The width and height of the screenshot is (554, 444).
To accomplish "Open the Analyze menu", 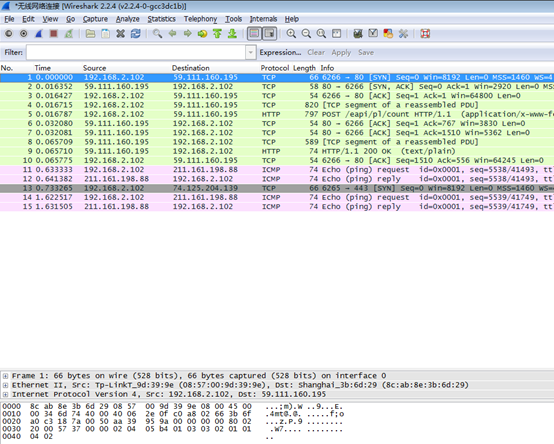I will pyautogui.click(x=128, y=19).
